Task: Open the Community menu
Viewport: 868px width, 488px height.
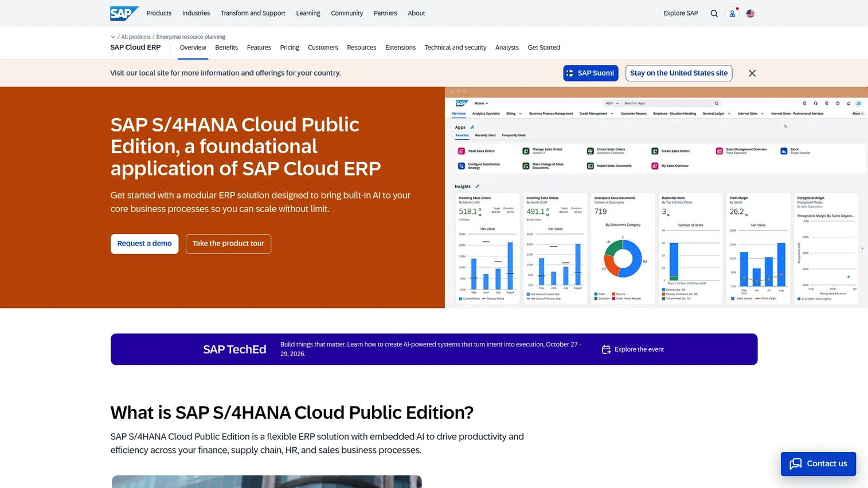Action: 347,13
